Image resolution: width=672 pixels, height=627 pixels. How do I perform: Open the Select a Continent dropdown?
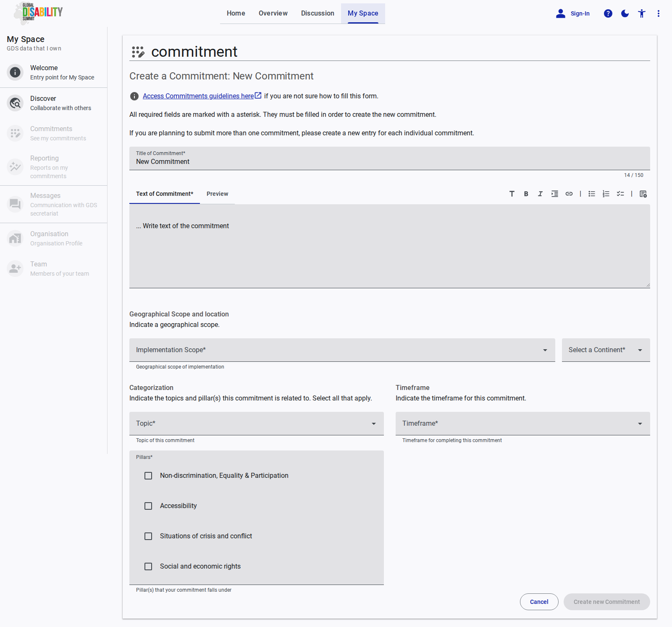pyautogui.click(x=605, y=350)
